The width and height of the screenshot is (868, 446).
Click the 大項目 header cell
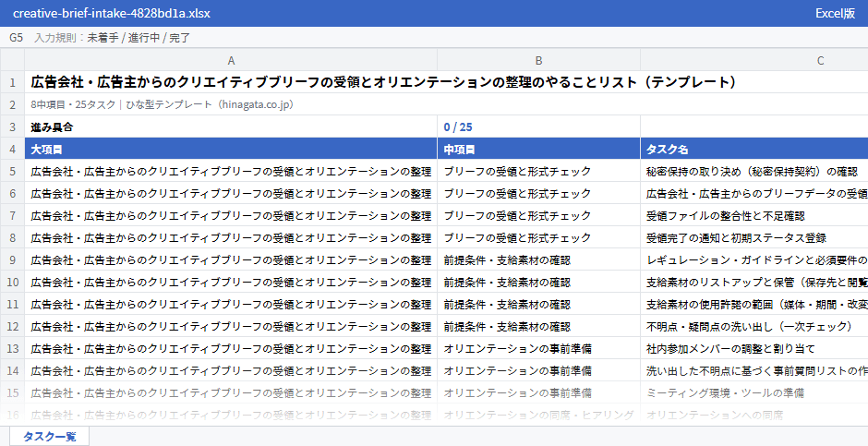231,149
